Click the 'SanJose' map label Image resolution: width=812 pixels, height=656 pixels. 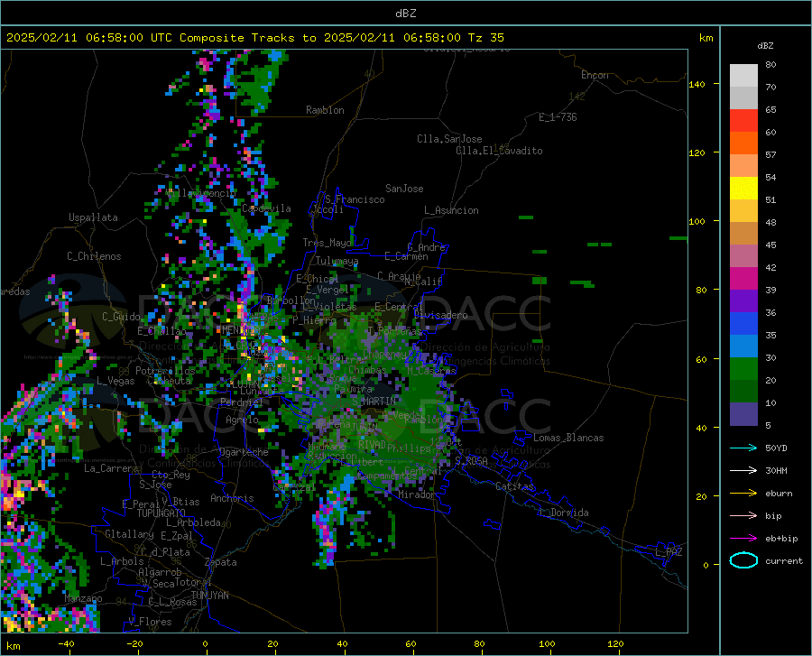tap(404, 189)
